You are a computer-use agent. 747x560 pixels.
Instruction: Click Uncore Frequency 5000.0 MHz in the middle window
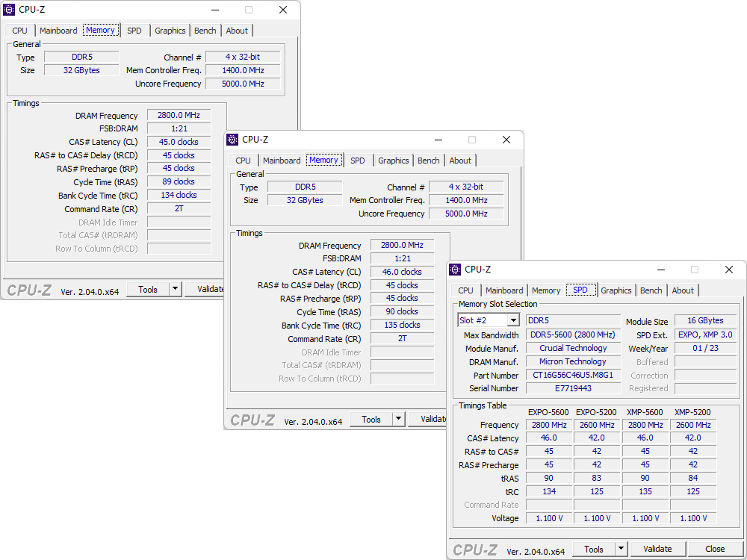pos(466,214)
